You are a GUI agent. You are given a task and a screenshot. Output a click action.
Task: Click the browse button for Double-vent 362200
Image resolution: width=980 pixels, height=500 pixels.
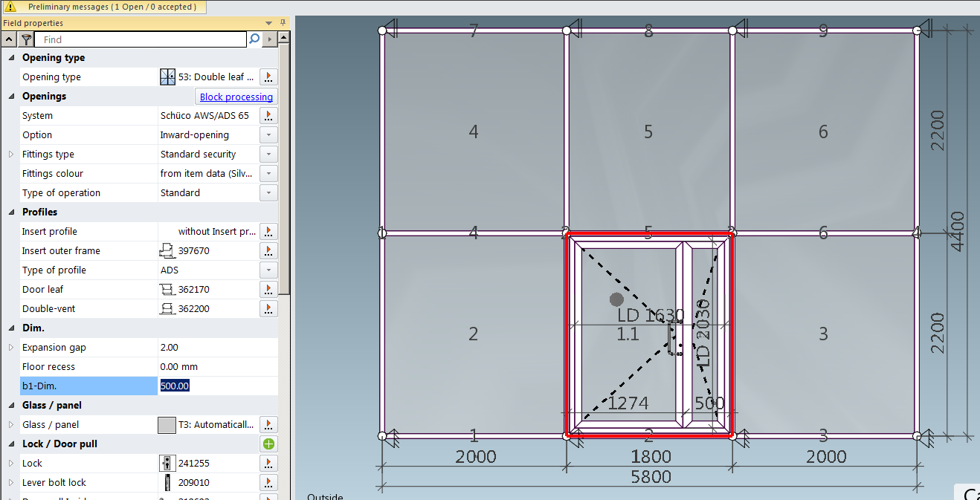click(x=268, y=308)
